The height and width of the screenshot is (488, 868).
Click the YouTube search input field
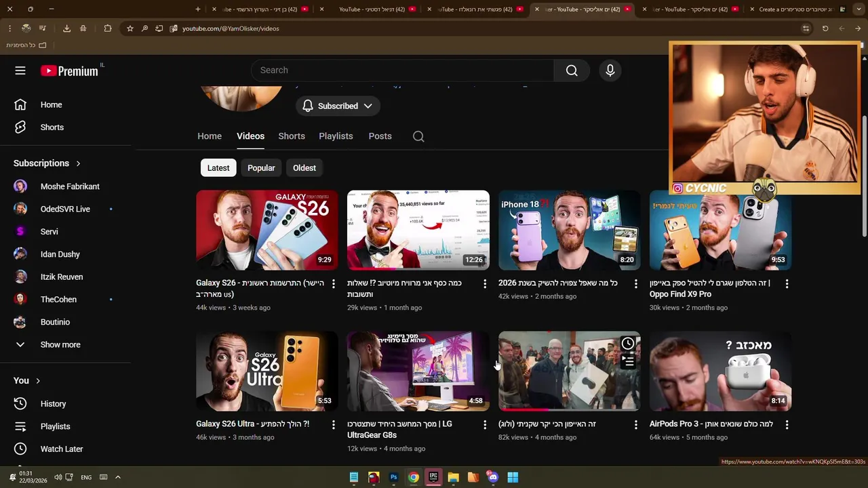(402, 70)
